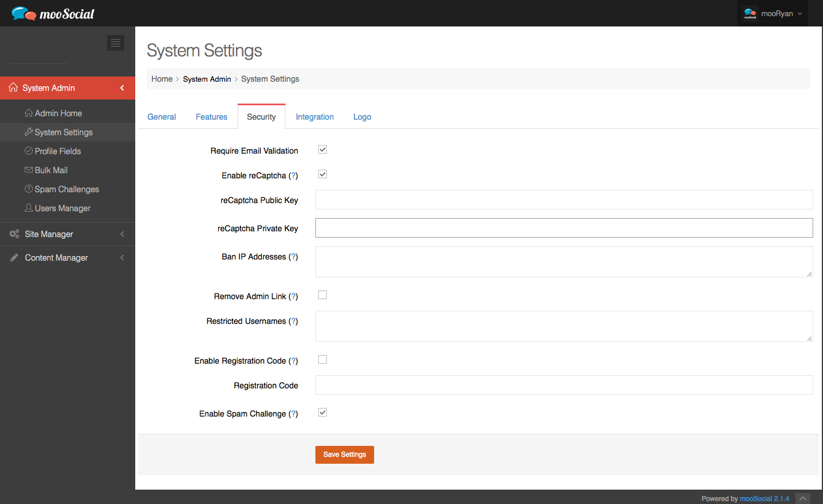
Task: Open the Restricted Usernames help (?) link
Action: (x=294, y=321)
